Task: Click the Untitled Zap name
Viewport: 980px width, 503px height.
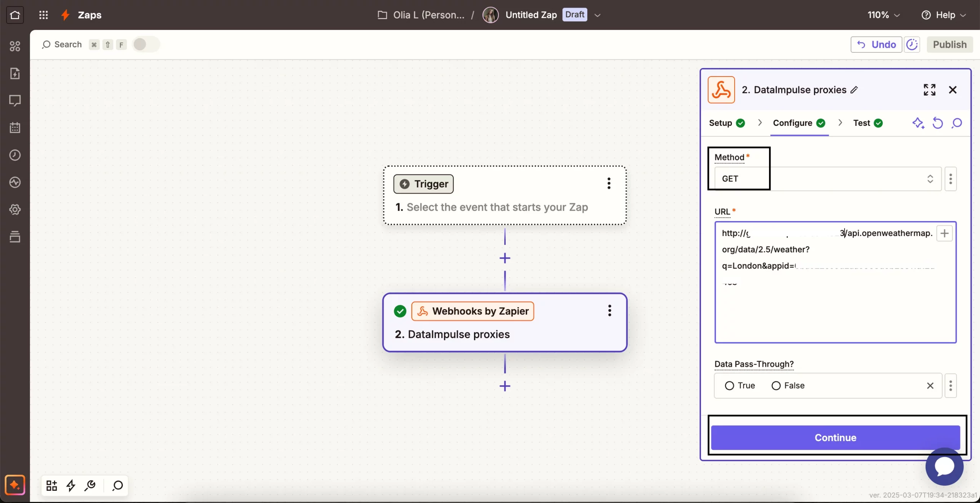Action: (531, 15)
